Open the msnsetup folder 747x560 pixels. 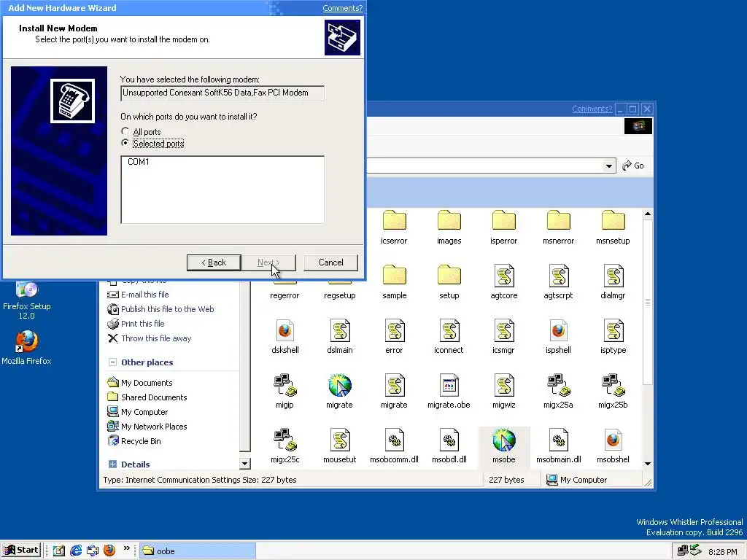[x=613, y=228]
